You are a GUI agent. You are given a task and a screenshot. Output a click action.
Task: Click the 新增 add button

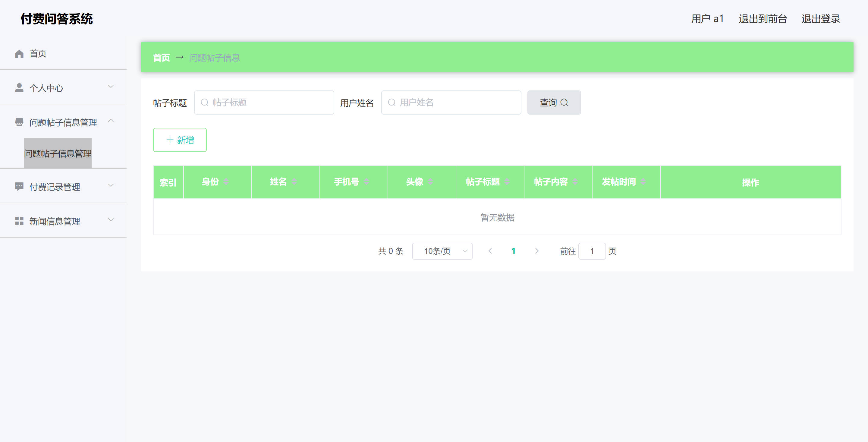180,140
